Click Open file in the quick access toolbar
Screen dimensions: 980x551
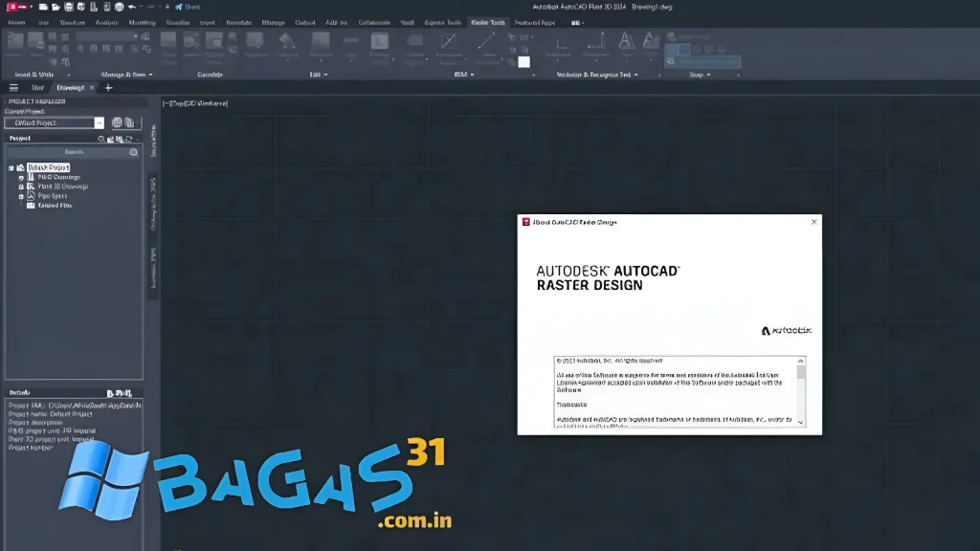tap(56, 7)
